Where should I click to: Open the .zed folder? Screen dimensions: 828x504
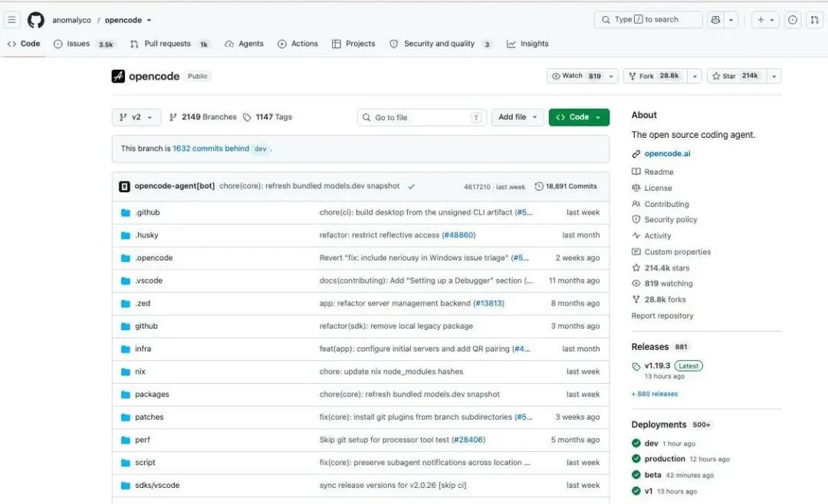pos(143,303)
